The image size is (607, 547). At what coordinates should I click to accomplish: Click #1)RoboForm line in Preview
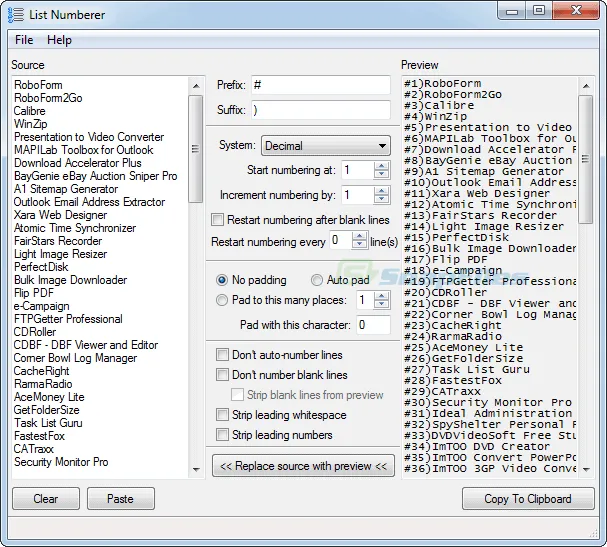point(442,84)
